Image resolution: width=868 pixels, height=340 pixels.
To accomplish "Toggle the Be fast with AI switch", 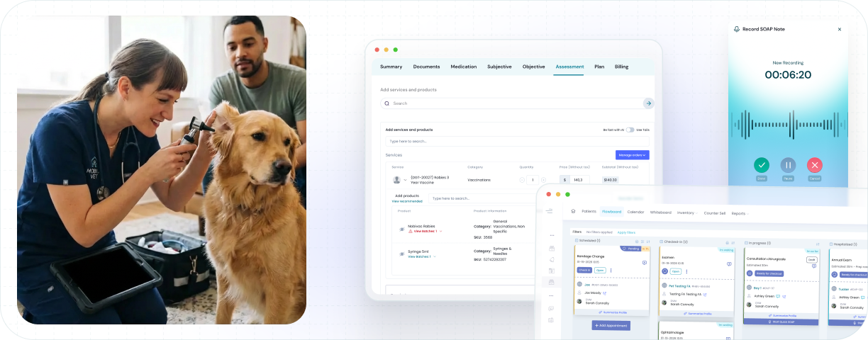I will [630, 130].
